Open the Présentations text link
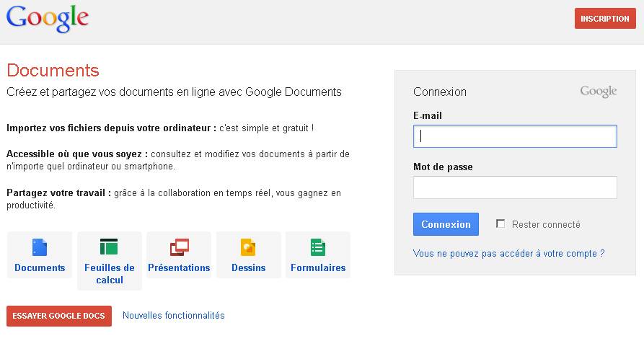 179,267
